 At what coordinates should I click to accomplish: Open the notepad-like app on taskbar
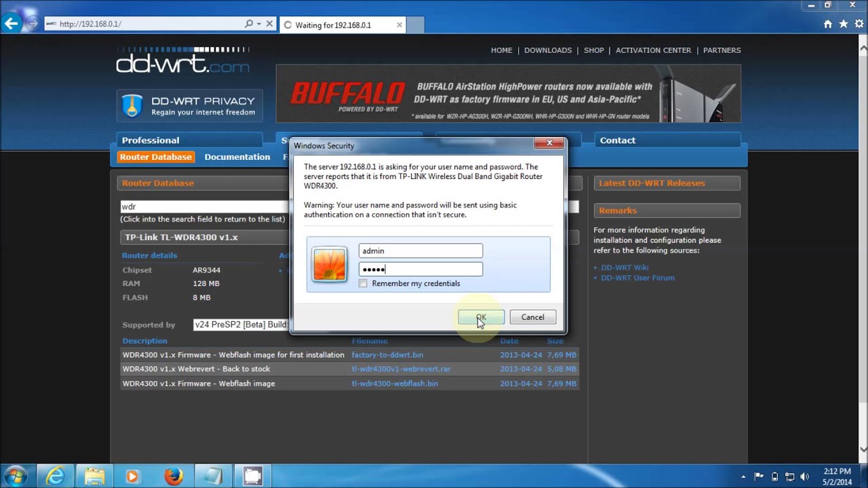(x=214, y=476)
